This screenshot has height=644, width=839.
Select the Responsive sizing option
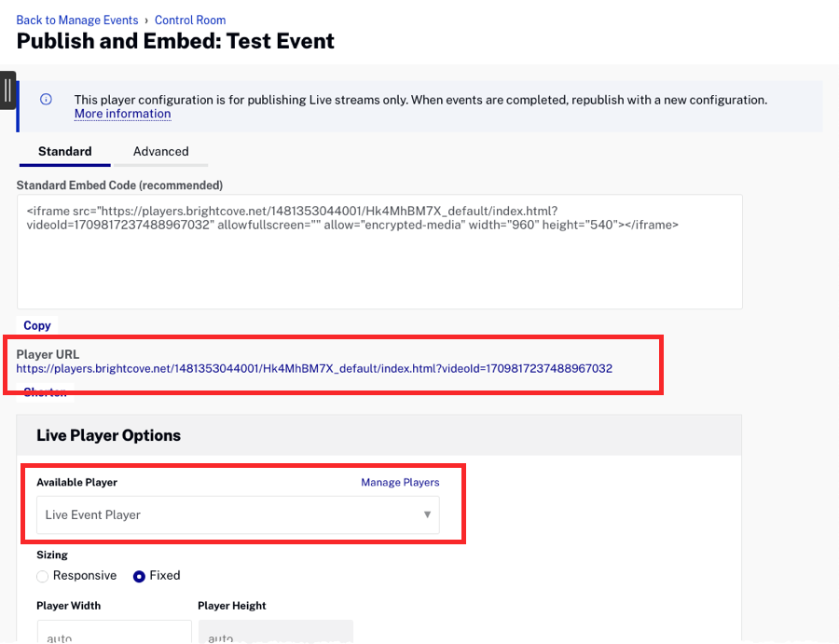tap(43, 576)
